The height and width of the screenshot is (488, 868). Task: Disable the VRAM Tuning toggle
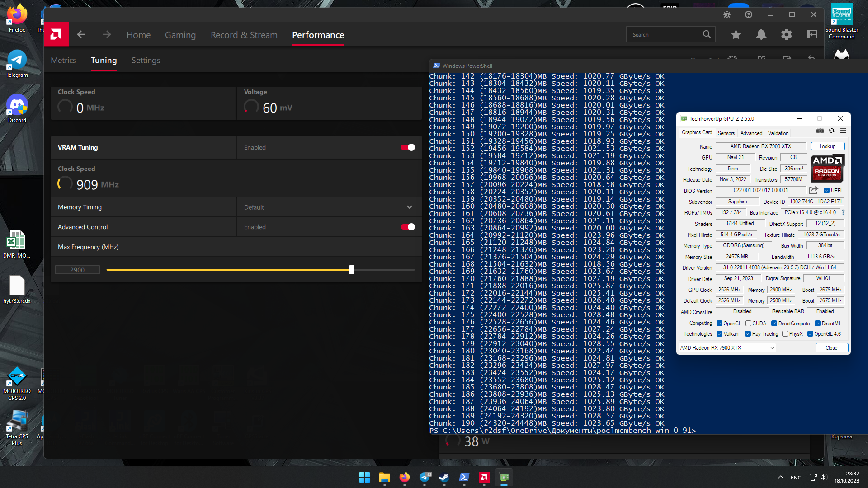[408, 147]
